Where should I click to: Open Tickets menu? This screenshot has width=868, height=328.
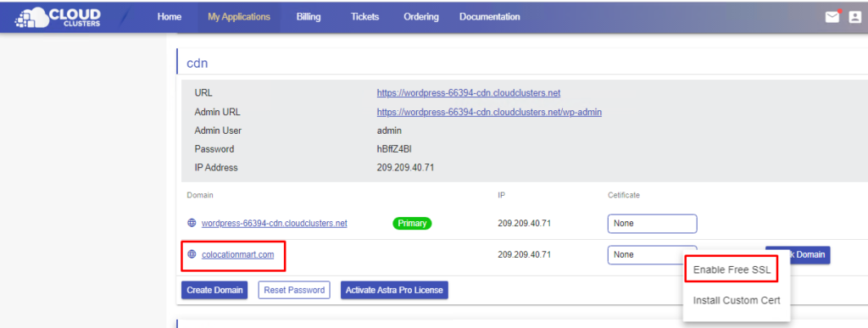click(x=364, y=17)
